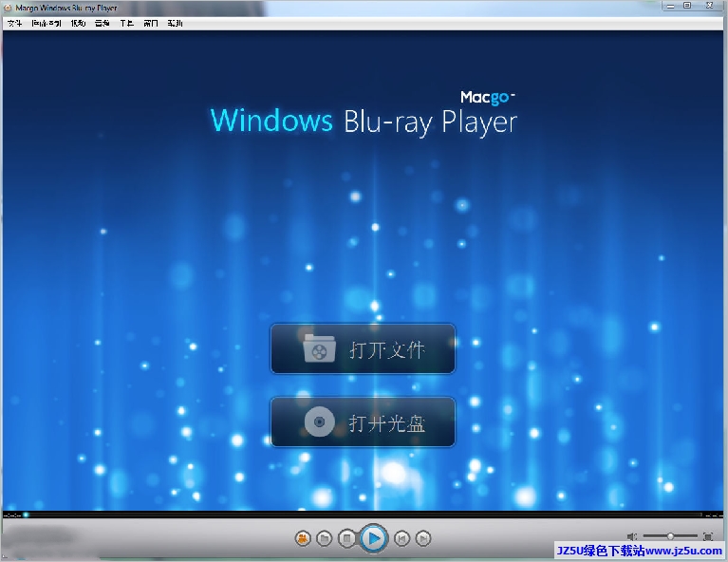
Task: Click the playback progress seek bar
Action: point(364,515)
